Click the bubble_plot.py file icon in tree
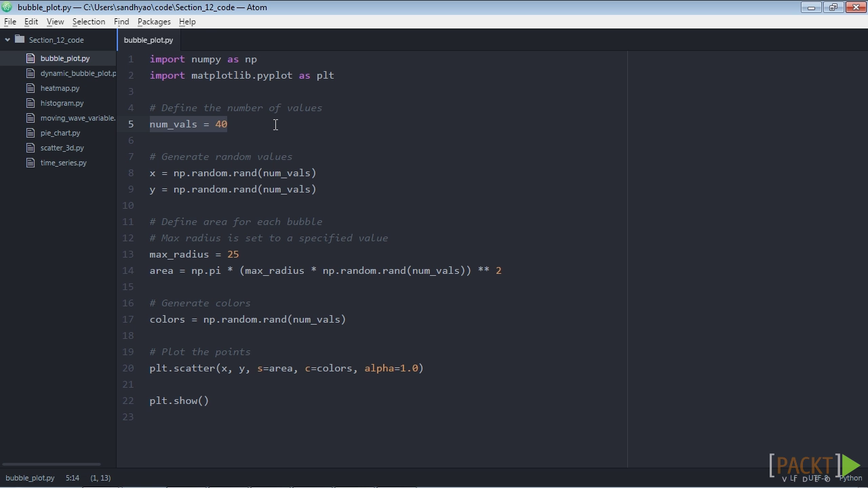This screenshot has height=488, width=868. tap(31, 58)
